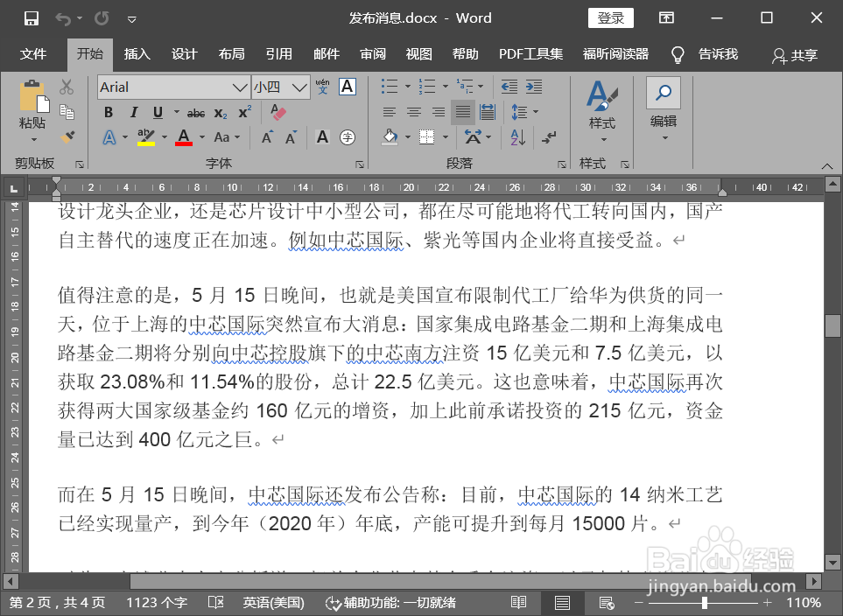Align text left

coord(390,112)
